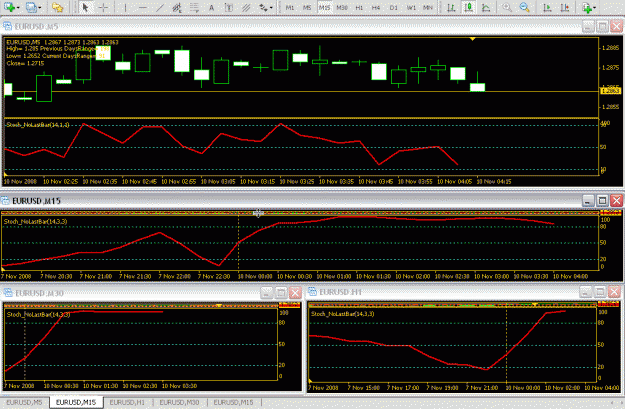
Task: Open the New Chart dropdown arrow
Action: point(18,8)
